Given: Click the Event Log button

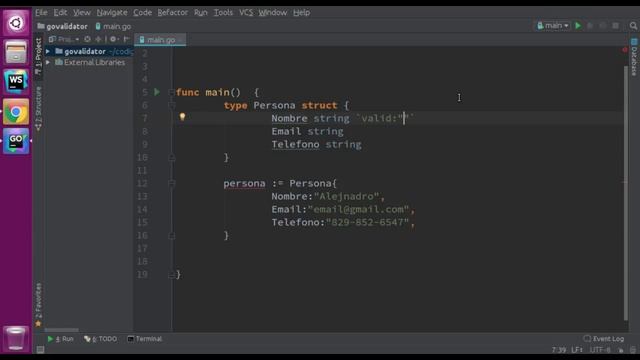Looking at the screenshot, I should pyautogui.click(x=604, y=339).
